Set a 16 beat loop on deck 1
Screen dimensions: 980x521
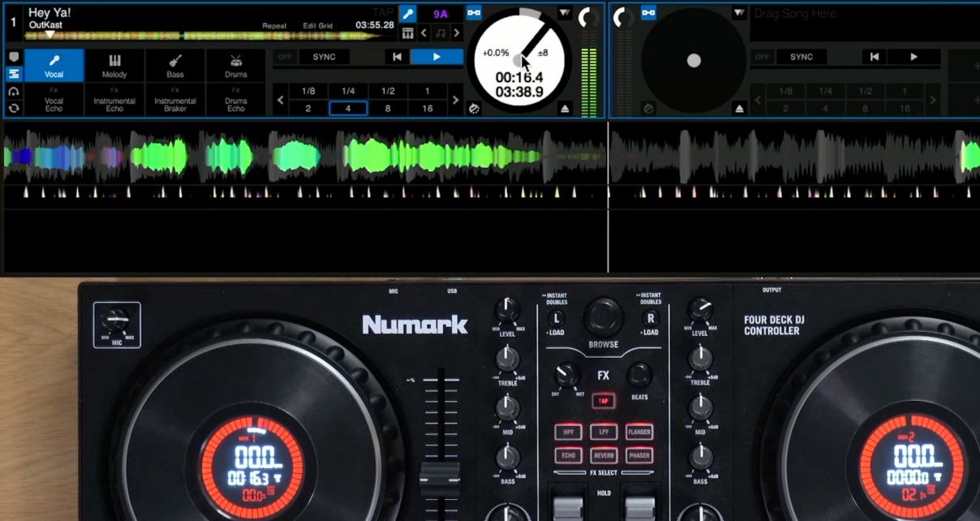[x=428, y=108]
